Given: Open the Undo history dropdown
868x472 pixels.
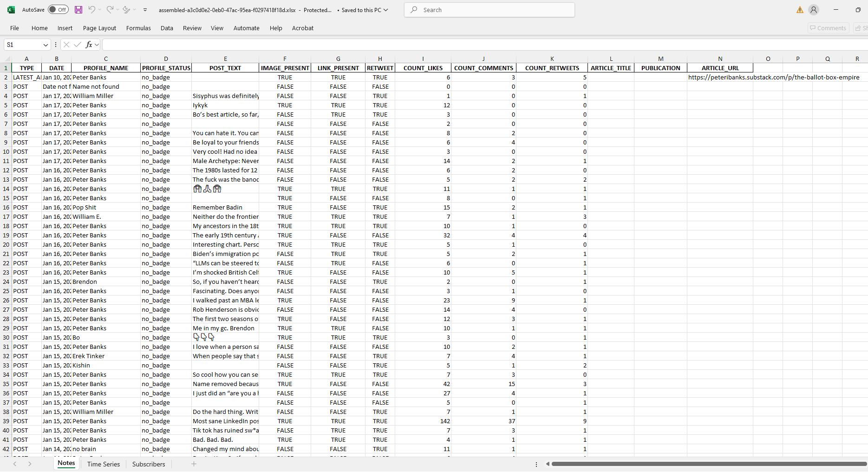Looking at the screenshot, I should click(x=99, y=10).
